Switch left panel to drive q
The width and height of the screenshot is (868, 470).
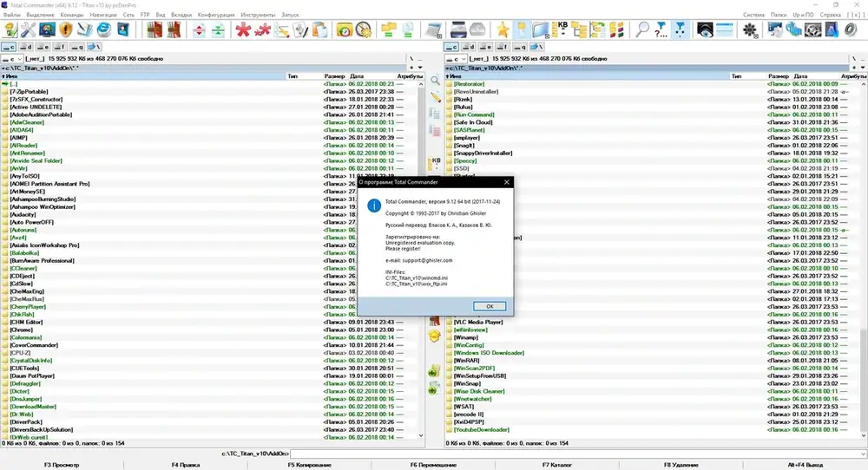(77, 47)
